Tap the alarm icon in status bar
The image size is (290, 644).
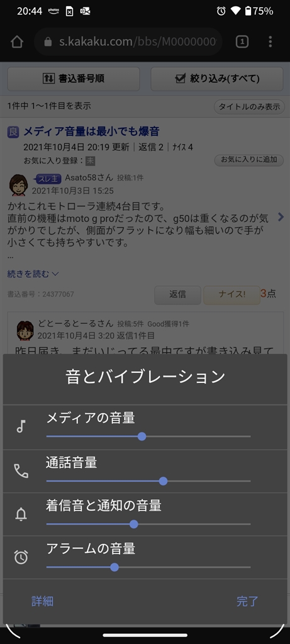[x=221, y=11]
